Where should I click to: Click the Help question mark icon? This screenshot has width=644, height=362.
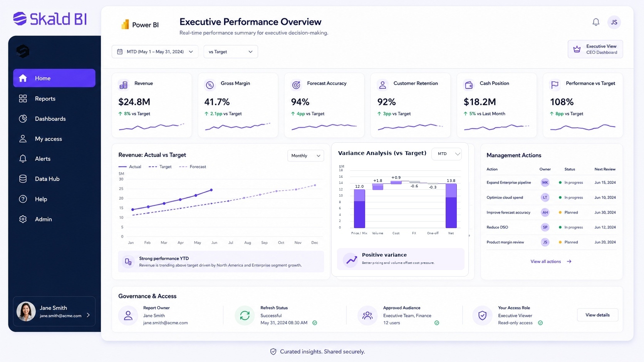tap(23, 199)
